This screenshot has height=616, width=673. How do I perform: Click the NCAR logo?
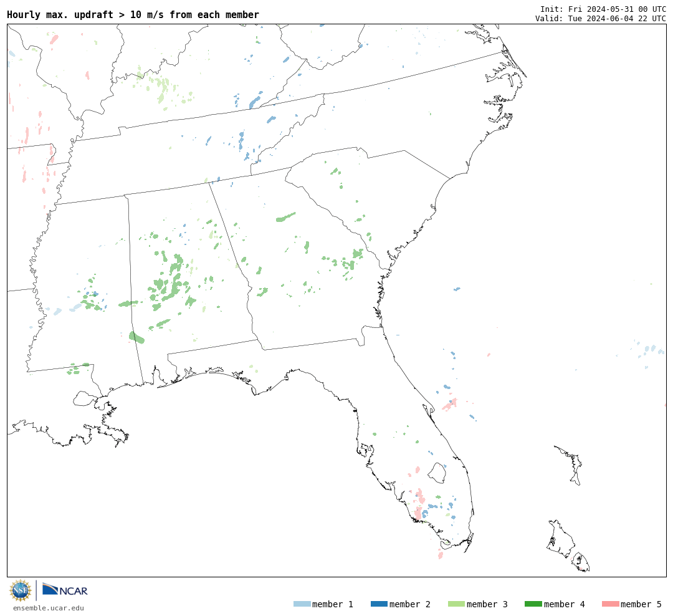[65, 589]
